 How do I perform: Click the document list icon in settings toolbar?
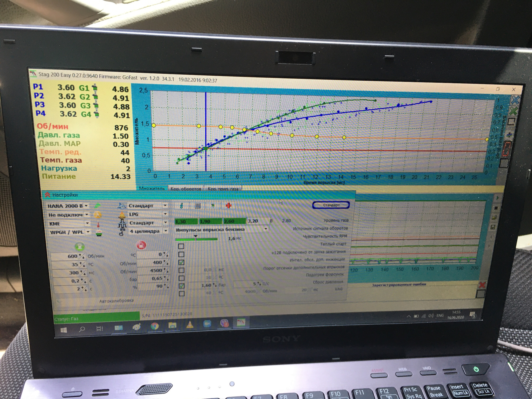coord(198,206)
